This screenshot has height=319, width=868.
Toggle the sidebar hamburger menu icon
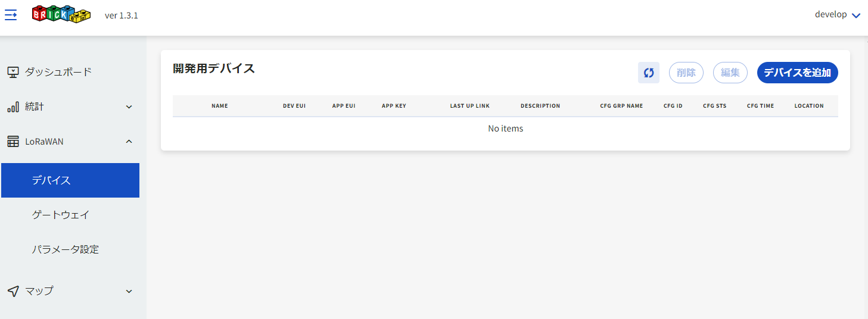(x=11, y=15)
